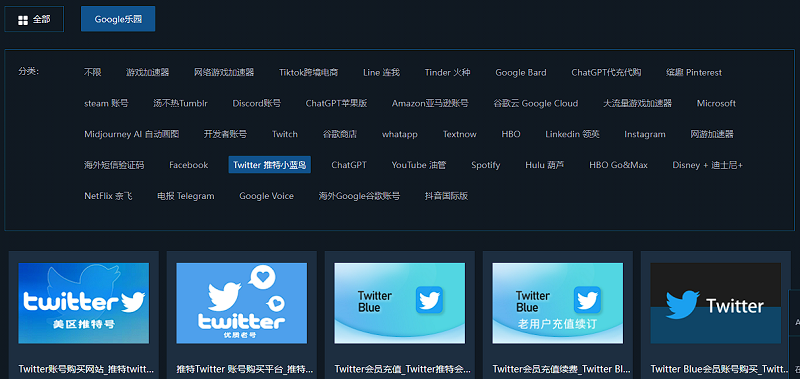The width and height of the screenshot is (800, 379).
Task: Click the selected Twitter 推特小蓝鸟 filter
Action: coord(269,165)
